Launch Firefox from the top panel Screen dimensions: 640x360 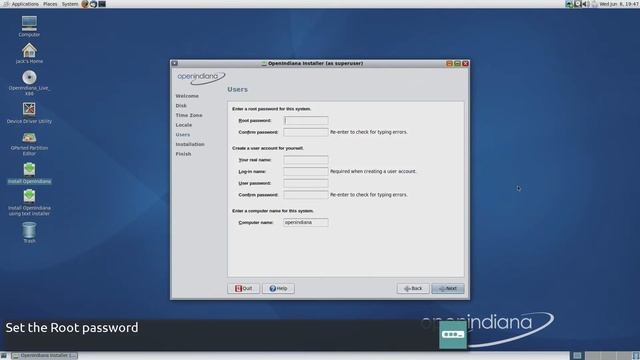84,4
